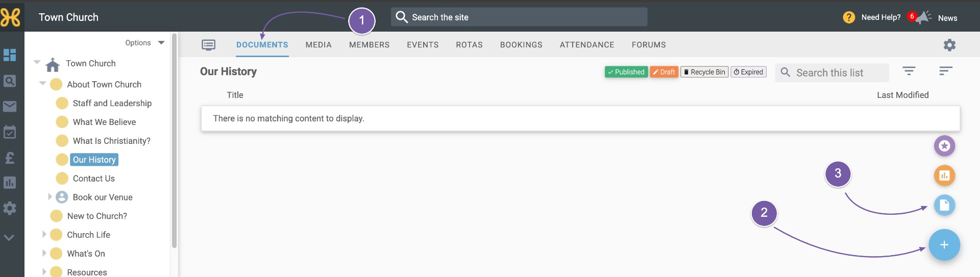Expand the Church Life tree node
The image size is (980, 277).
(x=44, y=234)
